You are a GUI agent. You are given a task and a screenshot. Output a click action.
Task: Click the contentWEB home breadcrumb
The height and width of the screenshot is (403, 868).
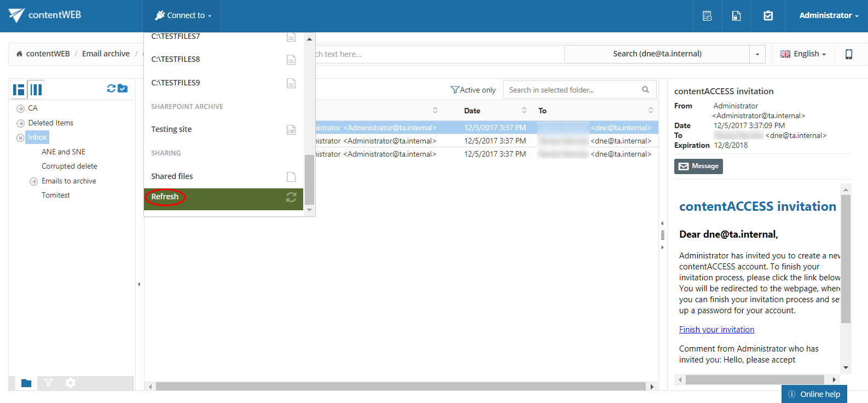tap(43, 54)
